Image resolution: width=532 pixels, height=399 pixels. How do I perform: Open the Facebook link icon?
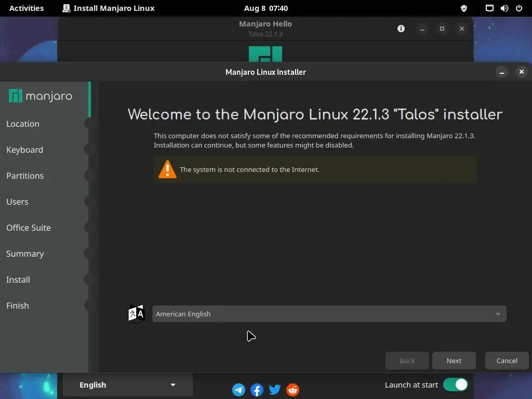[257, 390]
